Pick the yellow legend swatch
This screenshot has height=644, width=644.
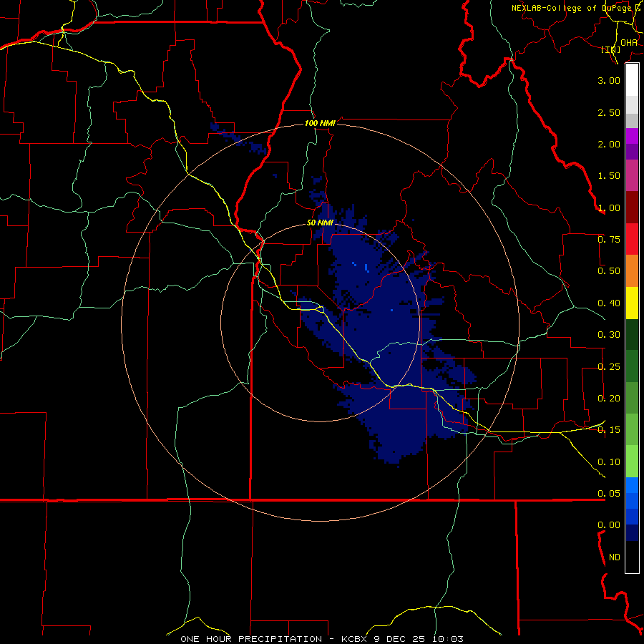(632, 303)
